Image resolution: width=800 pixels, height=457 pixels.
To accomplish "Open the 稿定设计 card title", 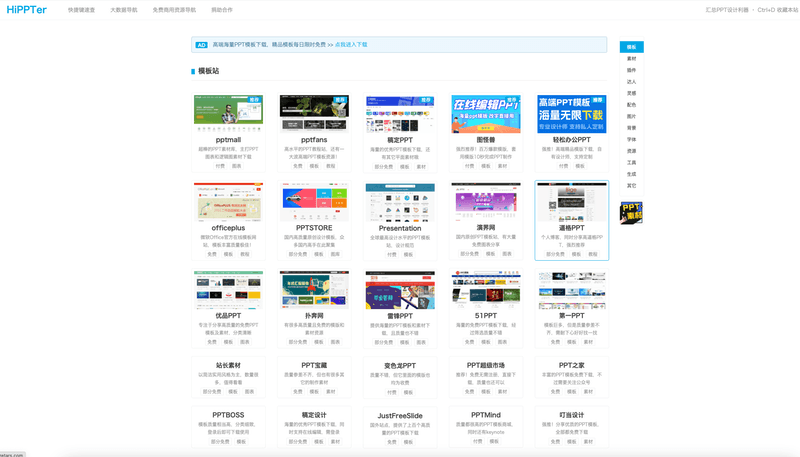I will (x=314, y=415).
